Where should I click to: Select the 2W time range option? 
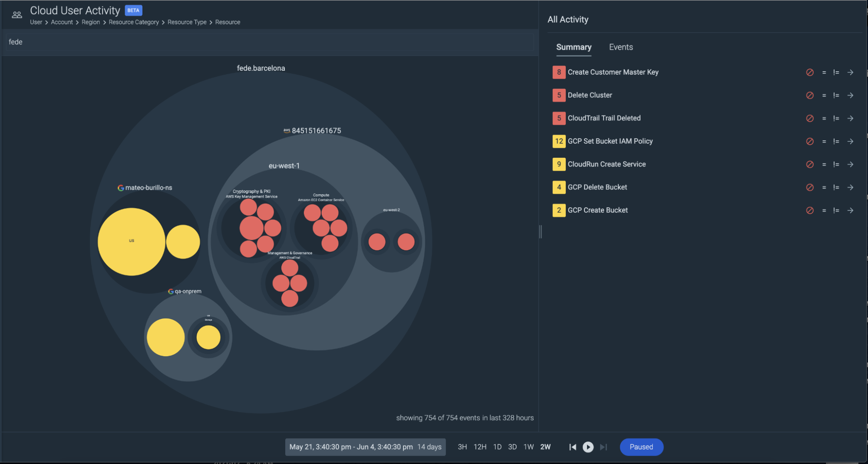pos(545,447)
